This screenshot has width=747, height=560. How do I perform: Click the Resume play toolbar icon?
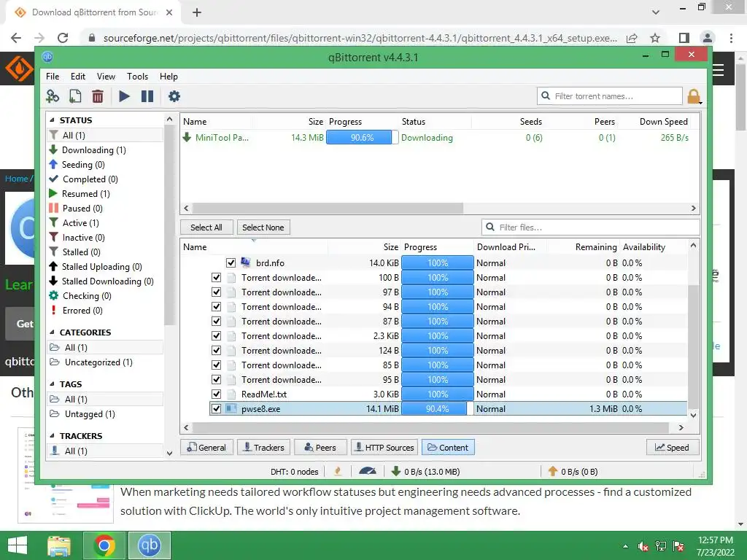[124, 96]
